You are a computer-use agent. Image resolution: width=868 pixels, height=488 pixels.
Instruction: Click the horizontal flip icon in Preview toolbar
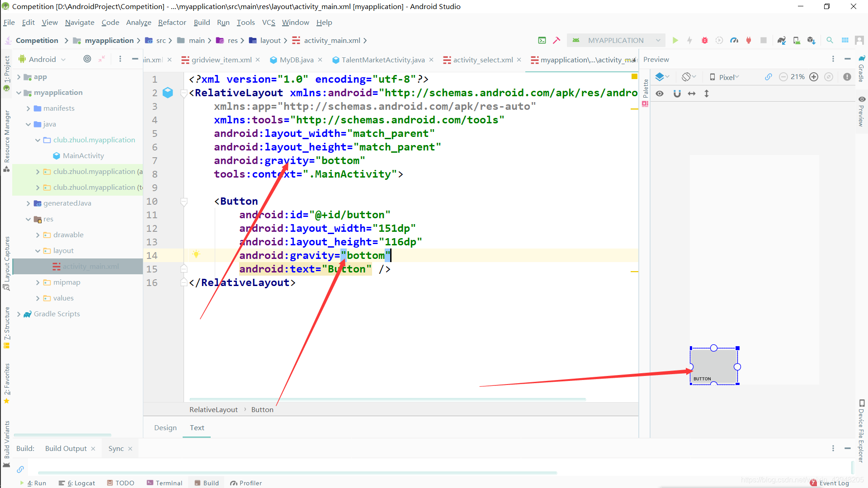coord(691,93)
